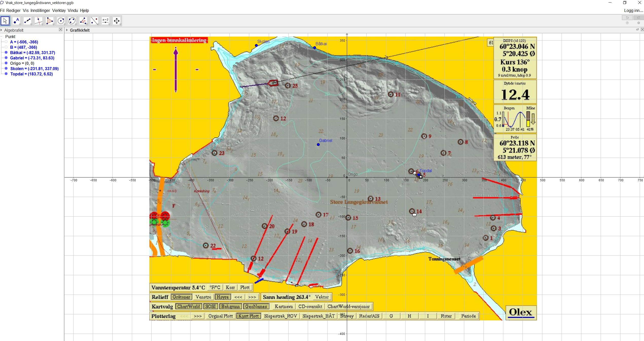Hide the Skolen point in algebra list
The height and width of the screenshot is (341, 644).
[6, 69]
